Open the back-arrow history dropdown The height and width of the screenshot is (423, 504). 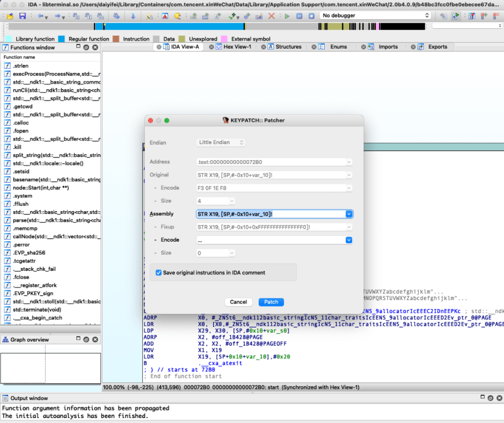(x=47, y=17)
